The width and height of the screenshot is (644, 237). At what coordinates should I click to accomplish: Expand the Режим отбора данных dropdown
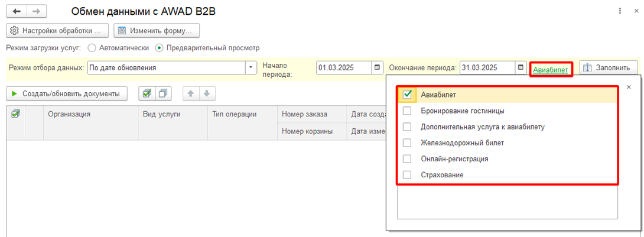252,67
